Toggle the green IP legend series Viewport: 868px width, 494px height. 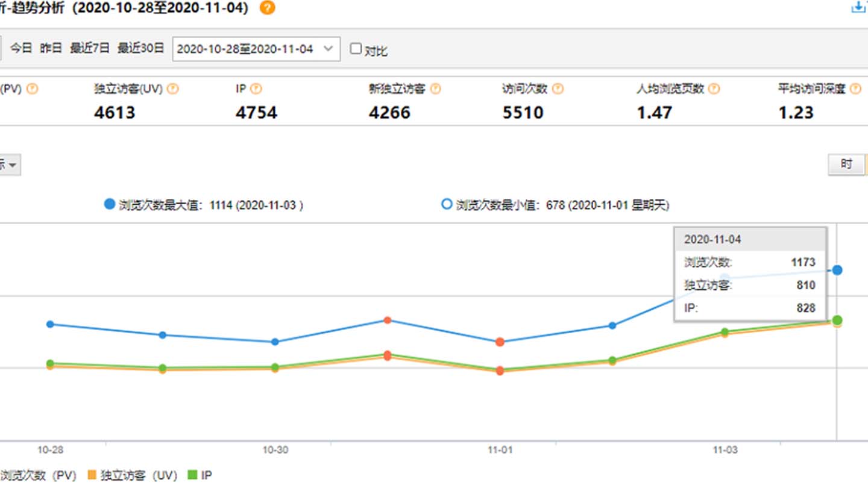[x=200, y=475]
